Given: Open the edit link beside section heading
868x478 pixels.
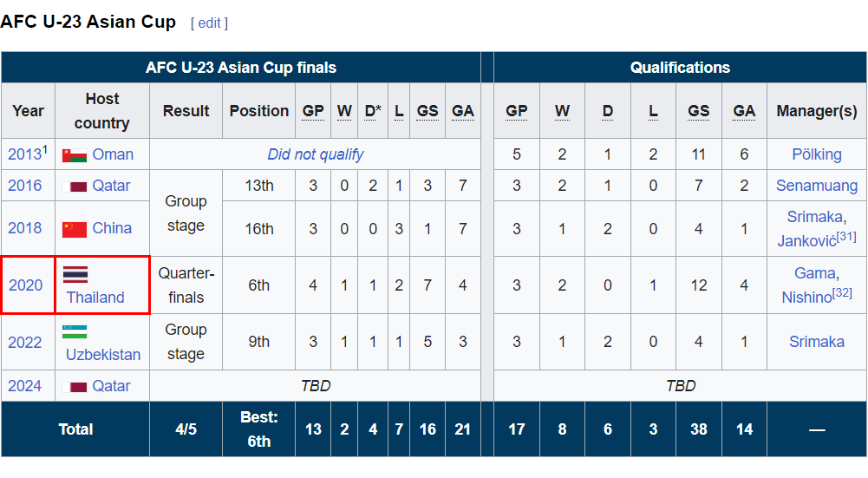Looking at the screenshot, I should pos(209,23).
